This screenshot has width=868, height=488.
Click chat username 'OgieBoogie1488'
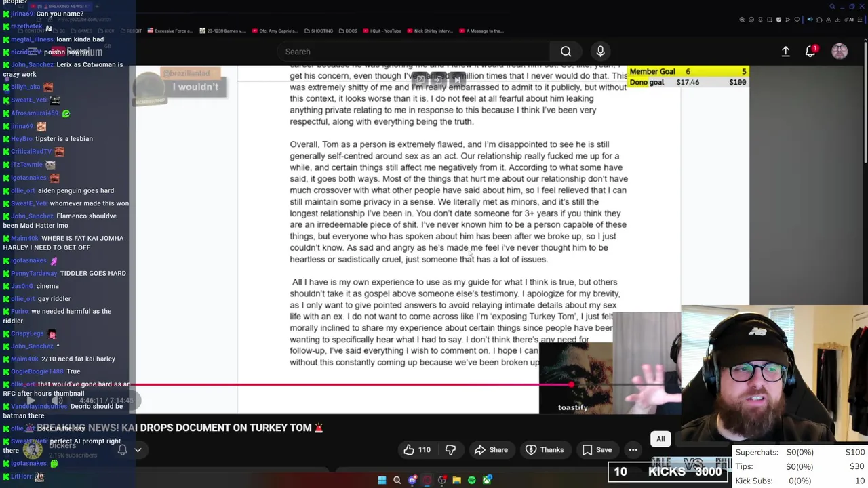(35, 371)
